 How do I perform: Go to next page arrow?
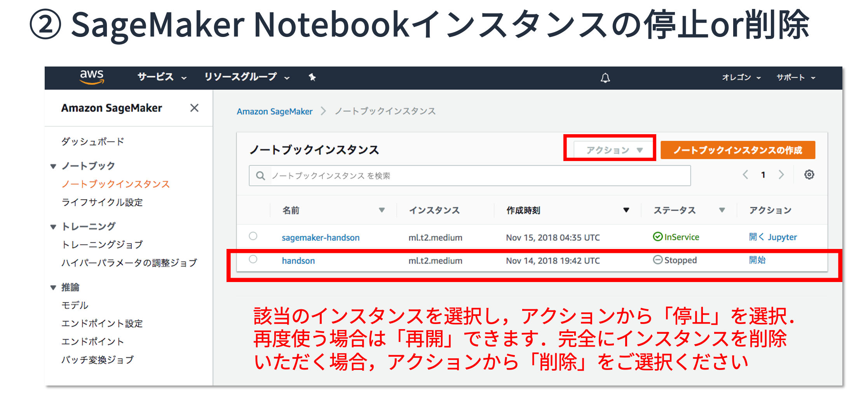point(781,175)
